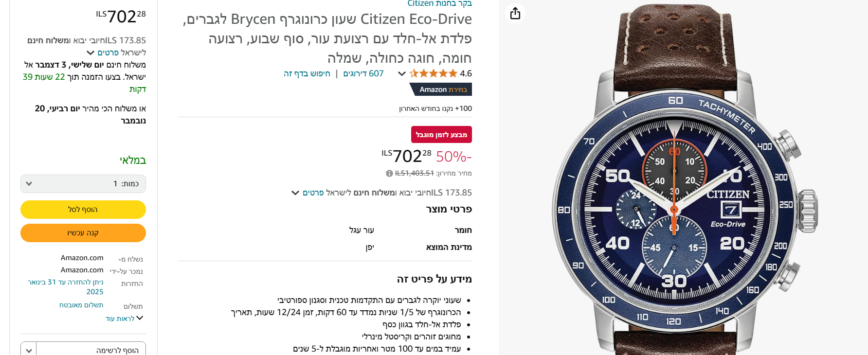Open Add to List dropdown arrow
This screenshot has height=355, width=868.
[x=29, y=350]
